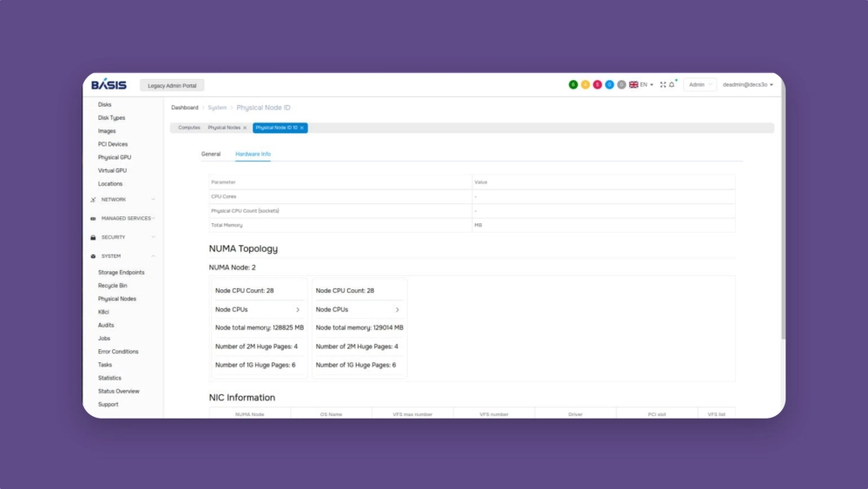Image resolution: width=868 pixels, height=489 pixels.
Task: Open Status Overview in the sidebar
Action: [x=118, y=392]
